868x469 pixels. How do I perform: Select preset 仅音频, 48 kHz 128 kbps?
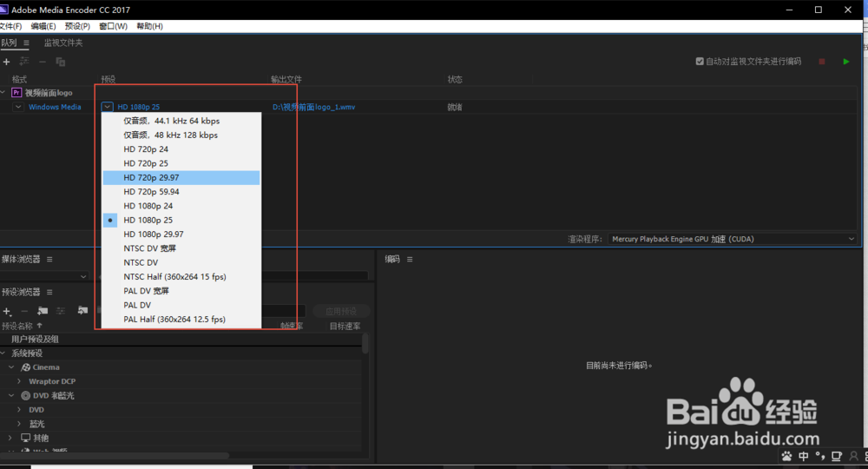tap(181, 135)
